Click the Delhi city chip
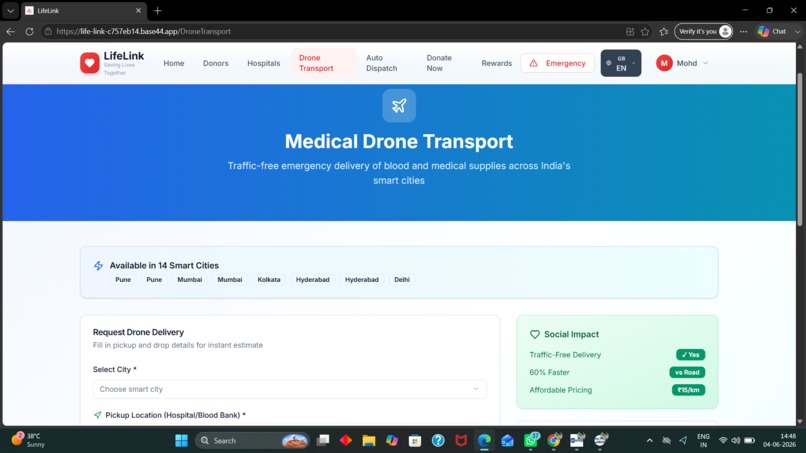 click(402, 280)
